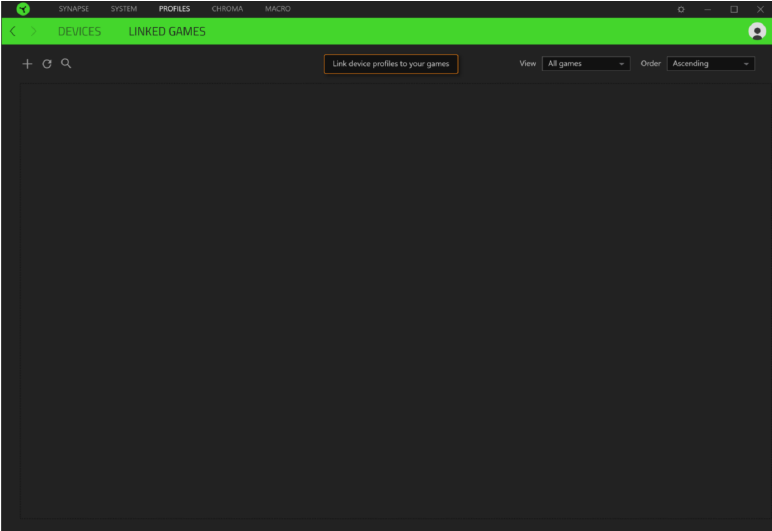Screen dimensions: 772x531
Task: Expand the View 'All games' dropdown
Action: point(586,63)
